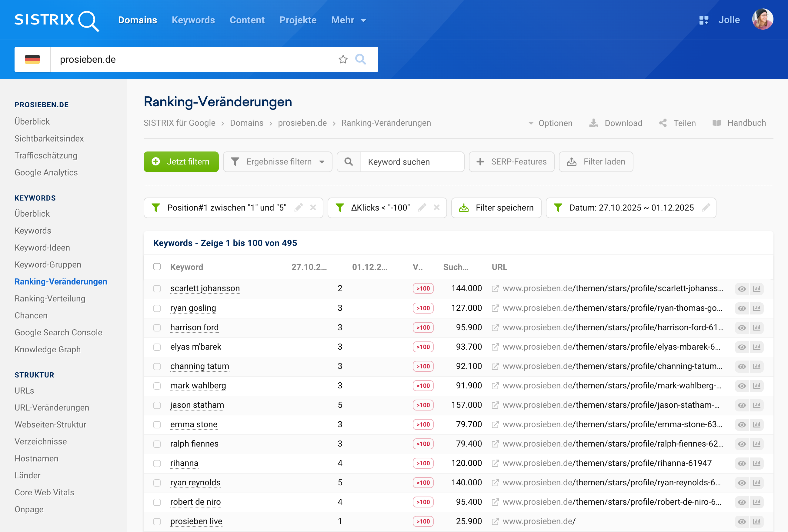Screen dimensions: 788x532
Task: Select all keywords with header checkbox
Action: coord(157,267)
